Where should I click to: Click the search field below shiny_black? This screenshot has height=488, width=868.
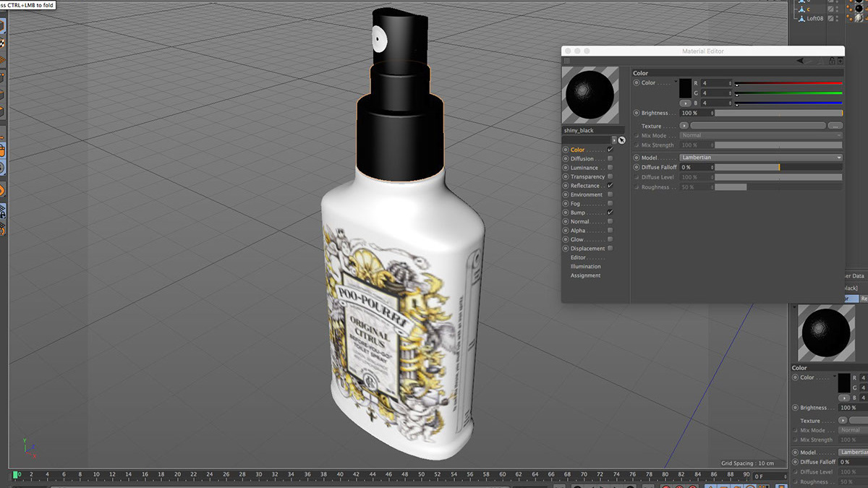[587, 140]
